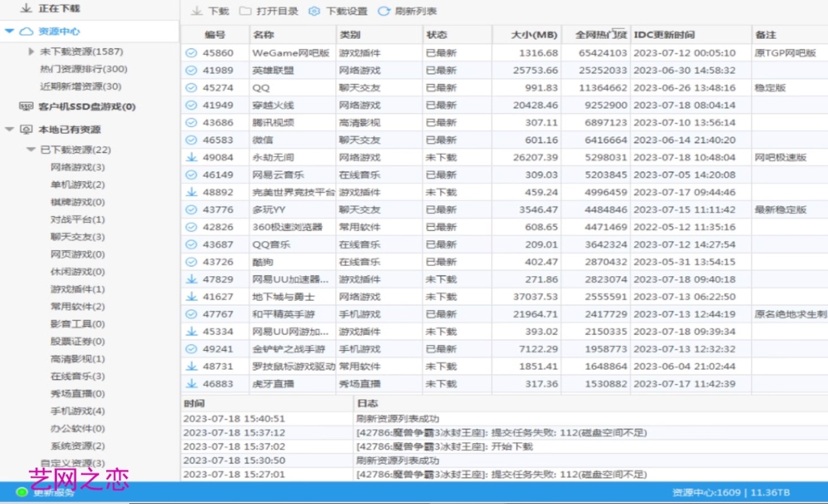
Task: Click the download arrow icon for row 49084
Action: 192,157
